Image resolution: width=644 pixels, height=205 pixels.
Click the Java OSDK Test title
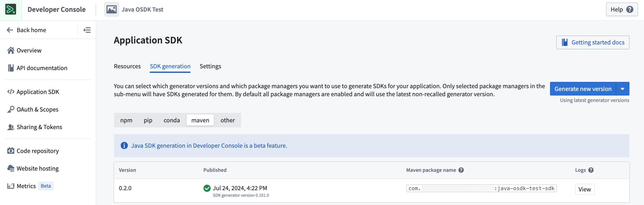(142, 10)
